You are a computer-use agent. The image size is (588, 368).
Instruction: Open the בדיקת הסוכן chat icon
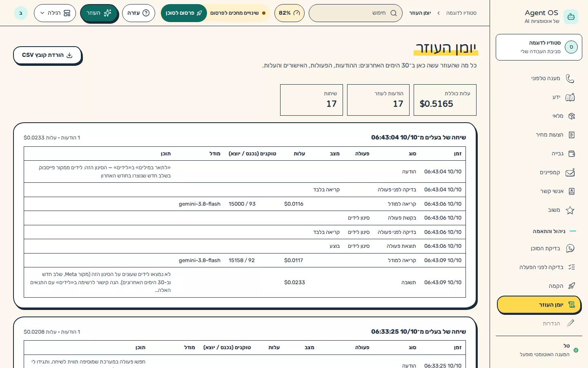570,249
